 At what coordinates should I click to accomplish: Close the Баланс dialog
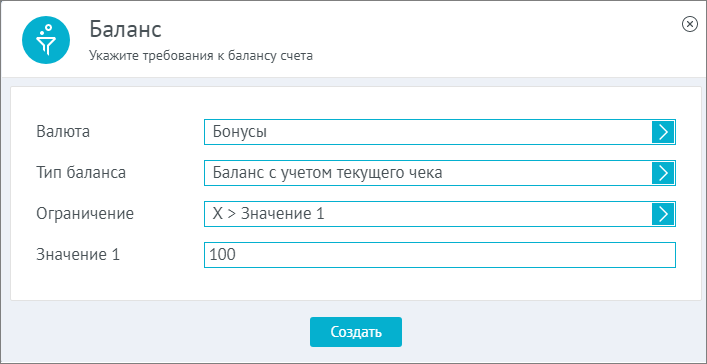tap(689, 24)
